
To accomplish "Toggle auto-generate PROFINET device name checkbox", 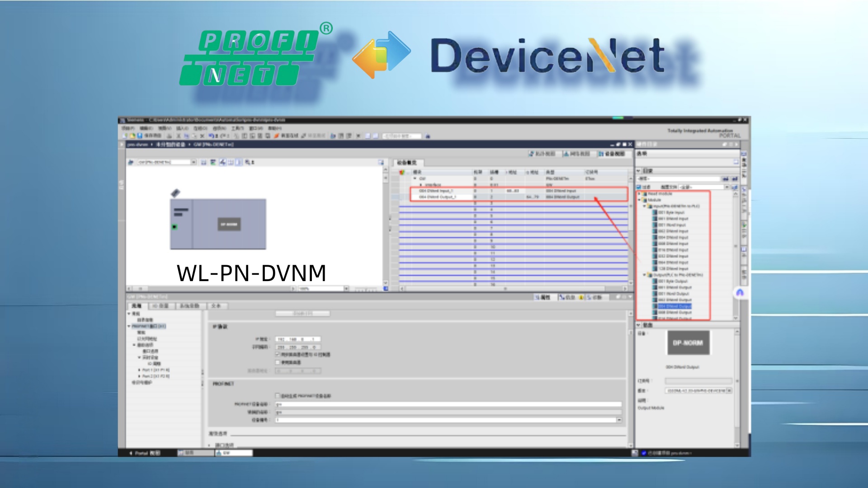I will (278, 396).
